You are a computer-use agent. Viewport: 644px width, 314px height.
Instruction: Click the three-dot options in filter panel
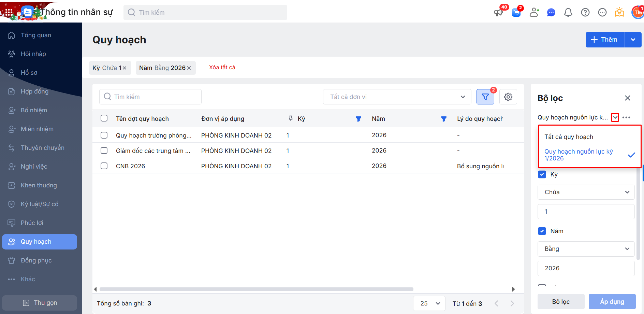pyautogui.click(x=626, y=117)
